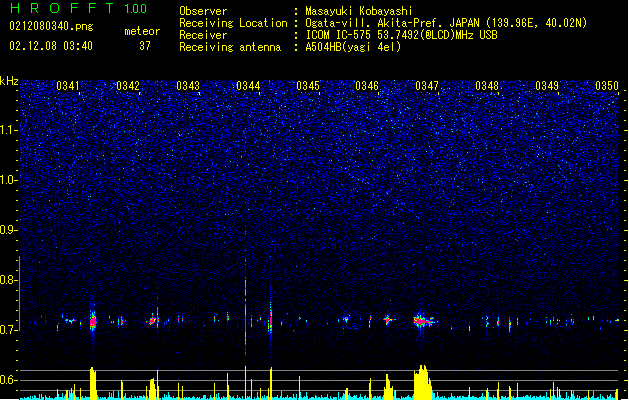Click the 0345 time marker
The height and width of the screenshot is (400, 629).
pos(308,86)
